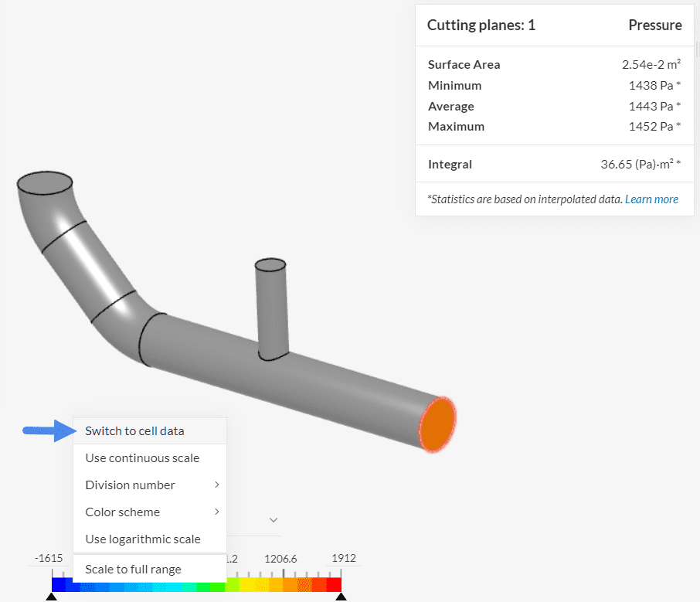Click the left black range marker on legend
The height and width of the screenshot is (602, 700).
pyautogui.click(x=52, y=597)
